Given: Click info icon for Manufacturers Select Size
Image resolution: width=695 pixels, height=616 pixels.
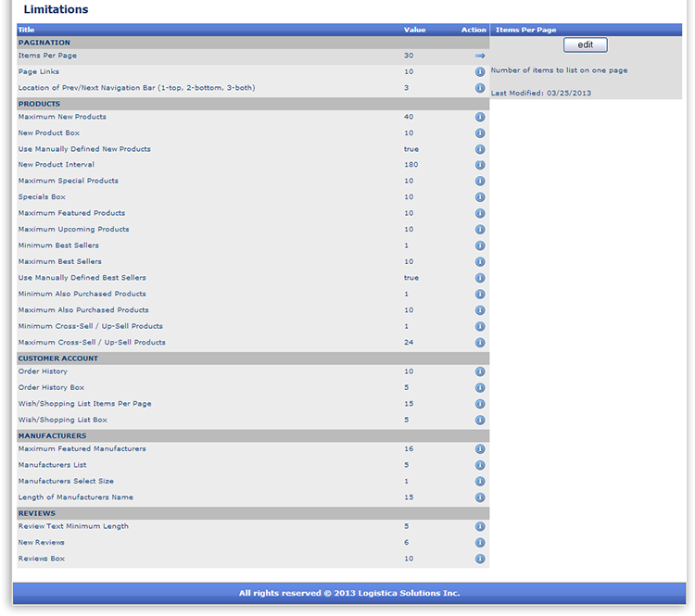Looking at the screenshot, I should click(480, 482).
